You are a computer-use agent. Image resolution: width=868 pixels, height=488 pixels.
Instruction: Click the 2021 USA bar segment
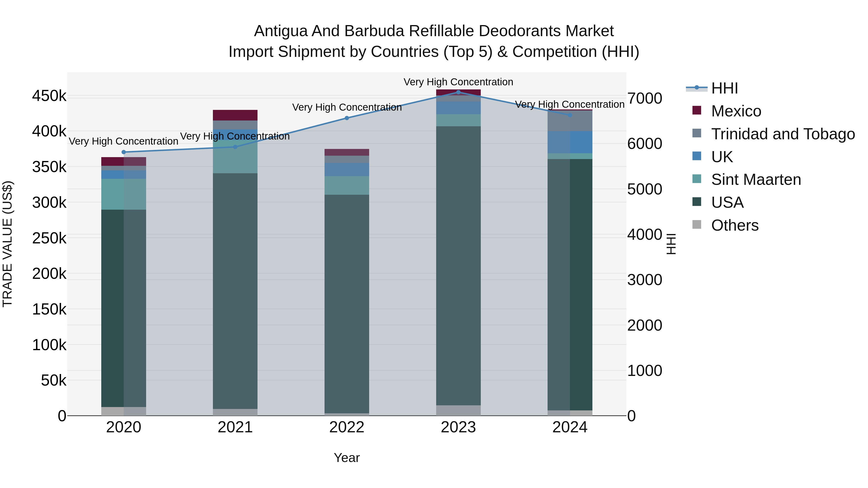tap(235, 291)
